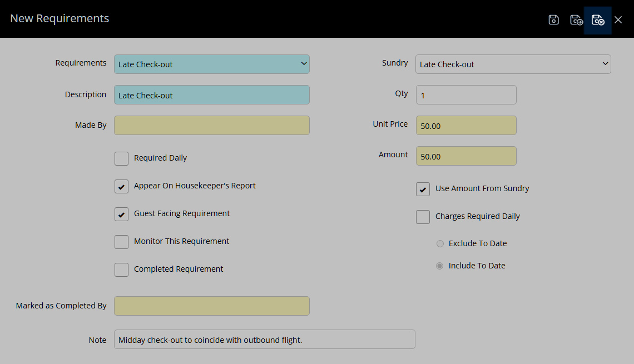Click the Amount field

[x=466, y=156]
